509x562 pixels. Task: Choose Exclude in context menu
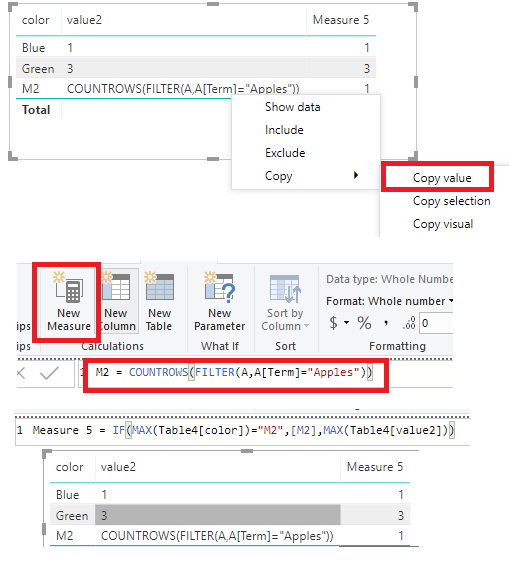(x=285, y=153)
